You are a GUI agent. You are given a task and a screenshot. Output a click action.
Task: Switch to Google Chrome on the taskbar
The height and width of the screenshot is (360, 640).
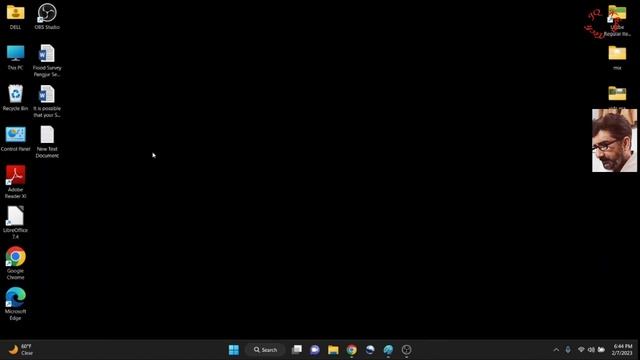351,350
